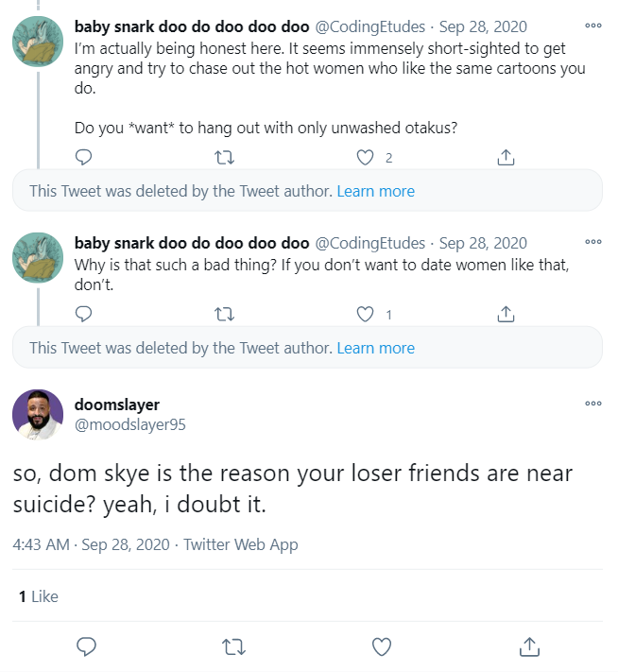The width and height of the screenshot is (618, 672).
Task: Retweet doomslayer's main tweet
Action: click(x=233, y=647)
